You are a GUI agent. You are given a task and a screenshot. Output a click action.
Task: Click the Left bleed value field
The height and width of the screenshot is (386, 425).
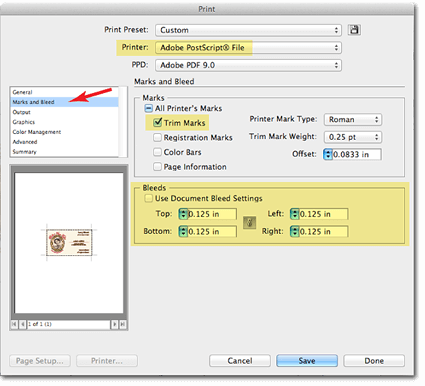point(324,214)
